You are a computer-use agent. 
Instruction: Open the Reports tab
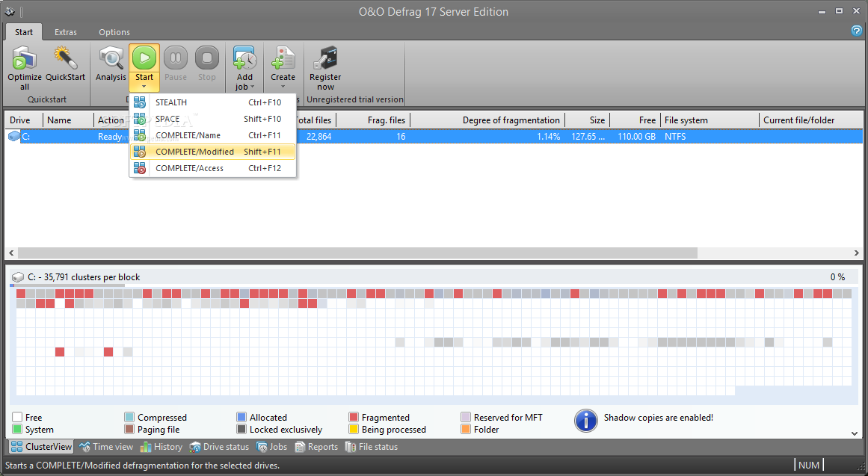pos(316,447)
